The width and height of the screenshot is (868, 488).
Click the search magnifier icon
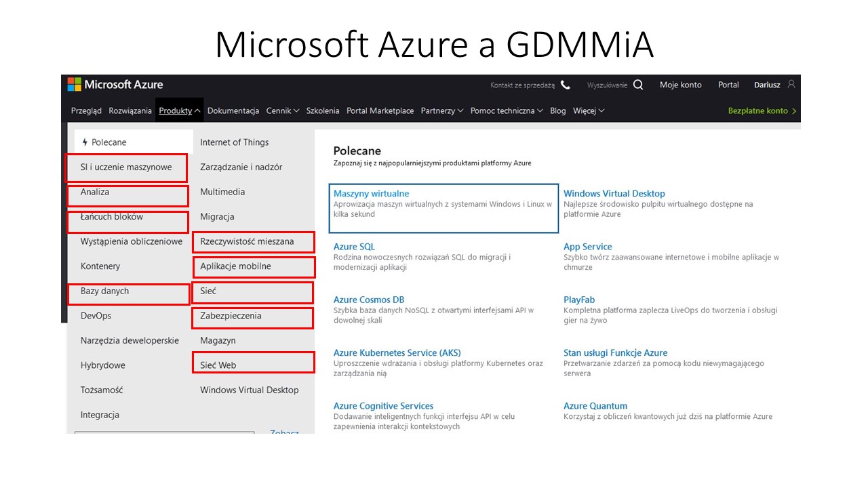pos(638,85)
